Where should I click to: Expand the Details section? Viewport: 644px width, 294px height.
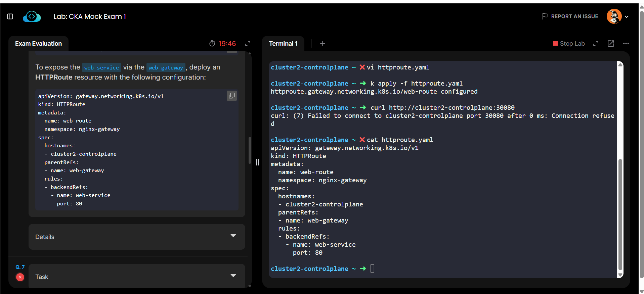pos(233,236)
